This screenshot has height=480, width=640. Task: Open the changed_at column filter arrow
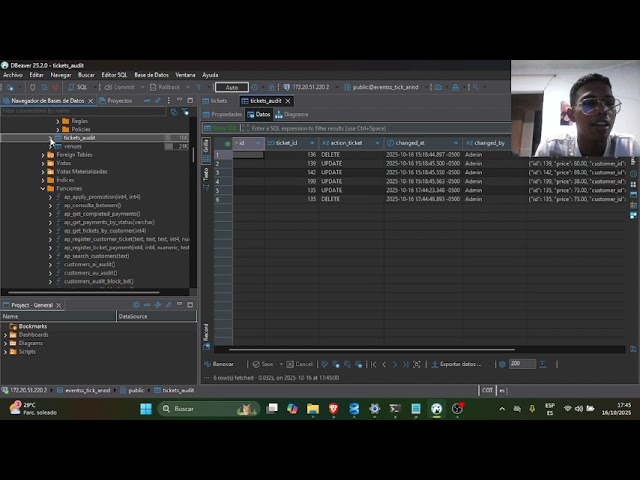[456, 143]
